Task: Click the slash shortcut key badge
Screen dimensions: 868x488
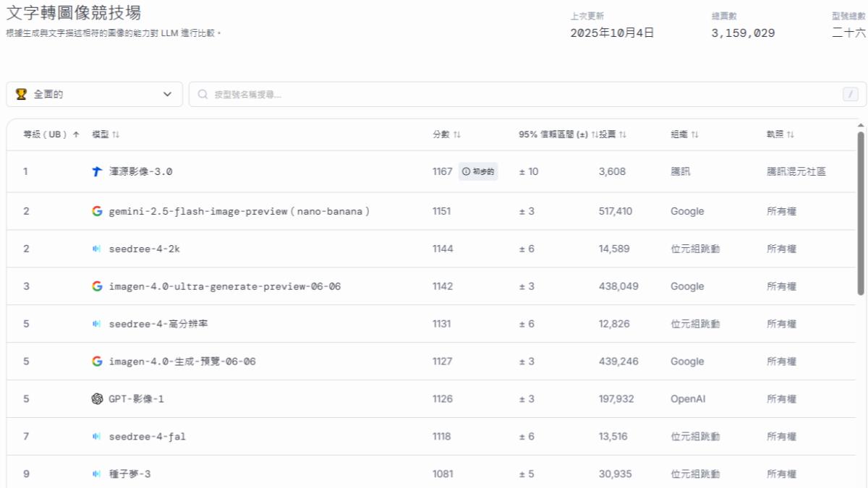Action: click(851, 94)
